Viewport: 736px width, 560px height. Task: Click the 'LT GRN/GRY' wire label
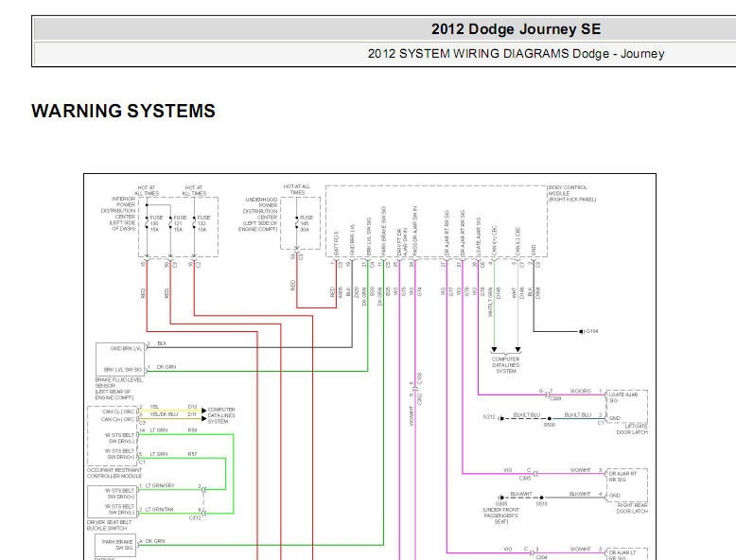pos(160,485)
